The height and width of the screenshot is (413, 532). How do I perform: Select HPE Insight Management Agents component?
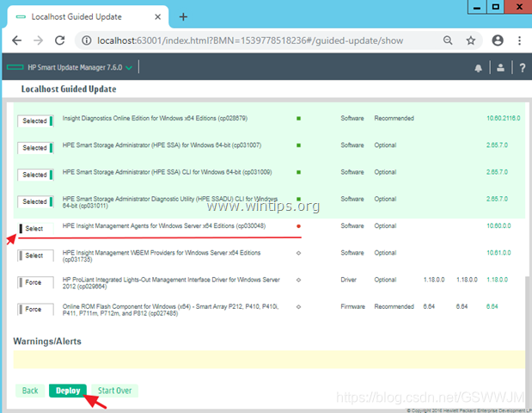35,229
